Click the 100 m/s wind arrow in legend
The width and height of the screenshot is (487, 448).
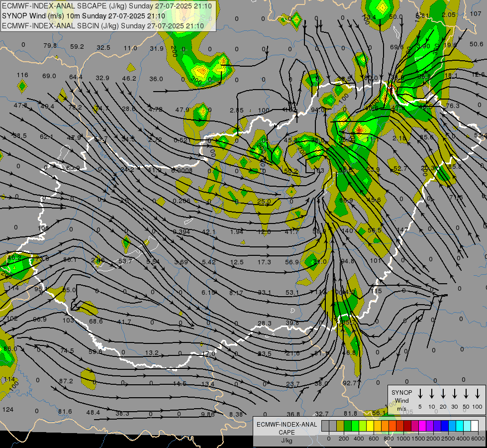pyautogui.click(x=478, y=393)
